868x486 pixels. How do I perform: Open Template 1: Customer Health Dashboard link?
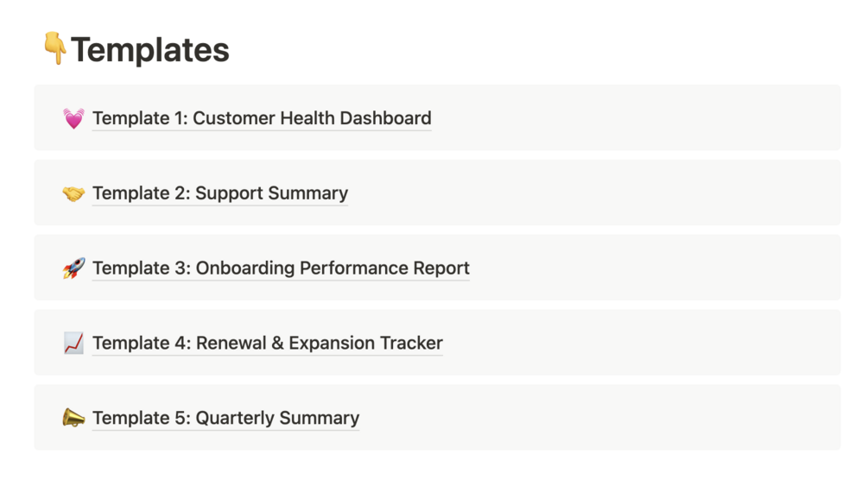[262, 118]
